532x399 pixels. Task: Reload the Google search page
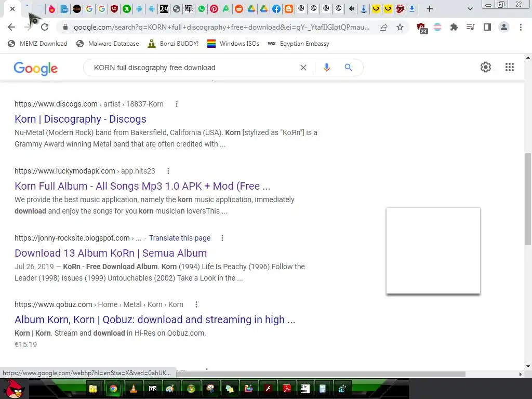(x=45, y=27)
